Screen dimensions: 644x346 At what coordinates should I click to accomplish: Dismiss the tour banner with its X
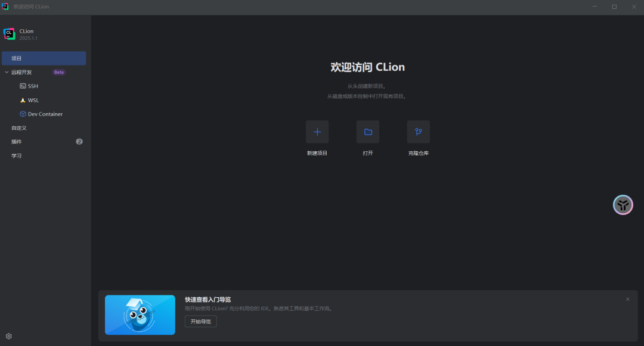[x=627, y=299]
